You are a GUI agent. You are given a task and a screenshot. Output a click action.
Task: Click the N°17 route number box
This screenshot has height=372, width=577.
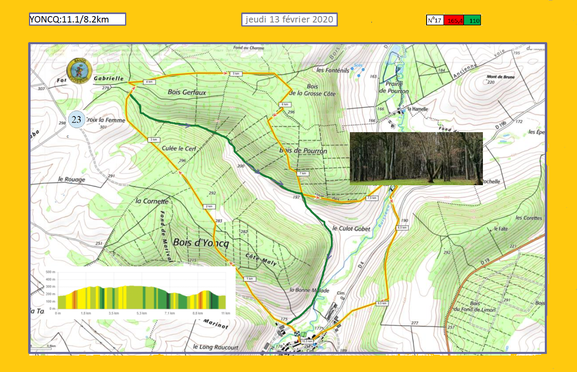click(x=435, y=20)
